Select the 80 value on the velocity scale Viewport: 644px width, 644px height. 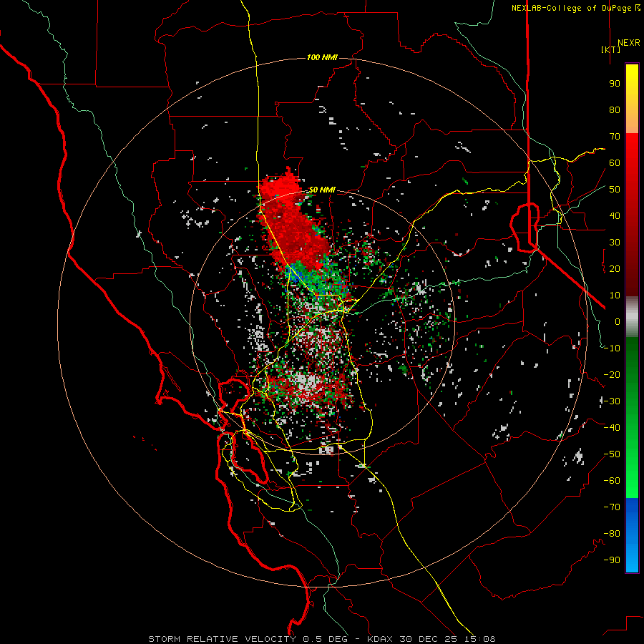pos(615,110)
